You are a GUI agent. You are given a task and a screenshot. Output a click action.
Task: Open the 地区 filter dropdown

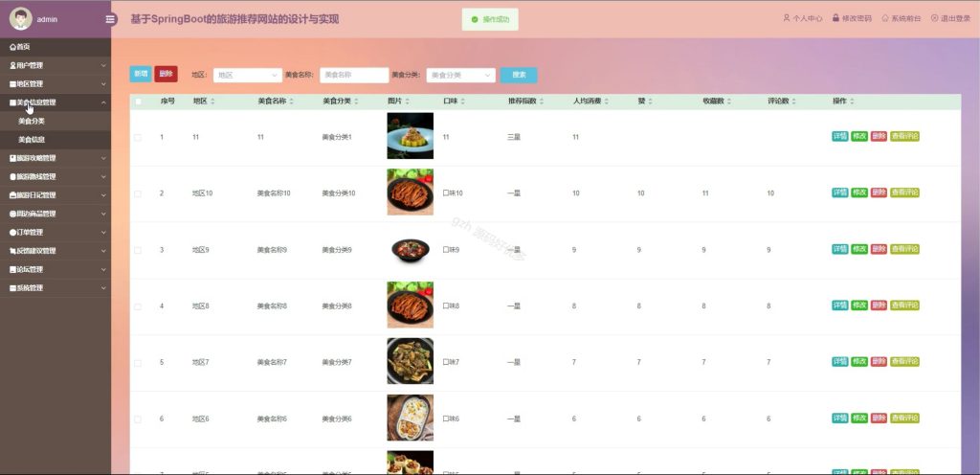[248, 75]
